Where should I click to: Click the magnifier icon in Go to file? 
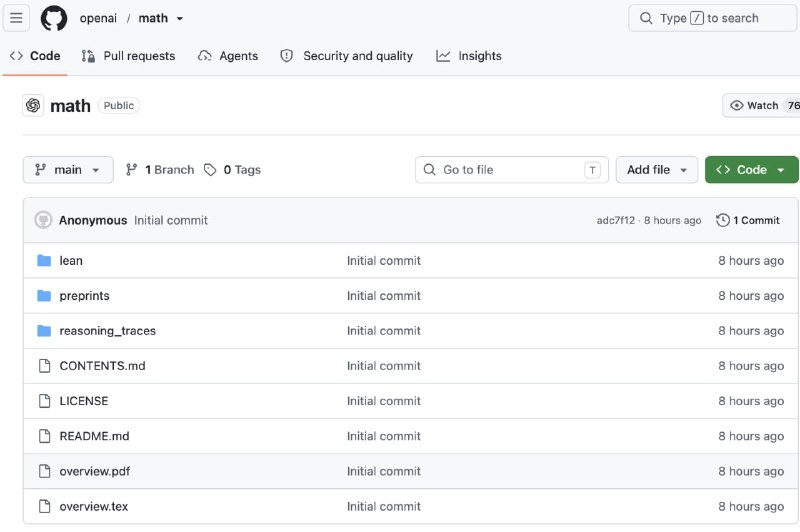click(x=430, y=170)
